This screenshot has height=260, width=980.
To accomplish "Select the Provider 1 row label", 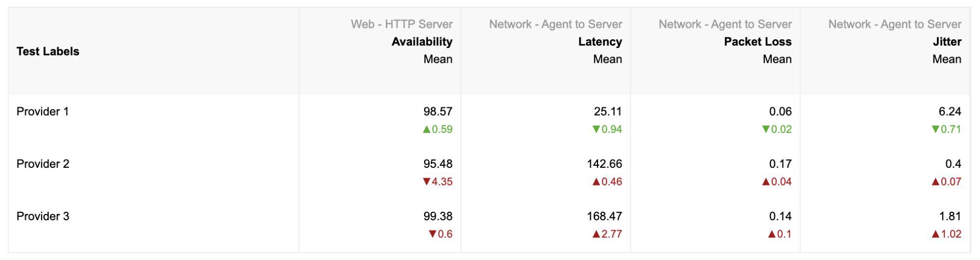I will pyautogui.click(x=43, y=112).
